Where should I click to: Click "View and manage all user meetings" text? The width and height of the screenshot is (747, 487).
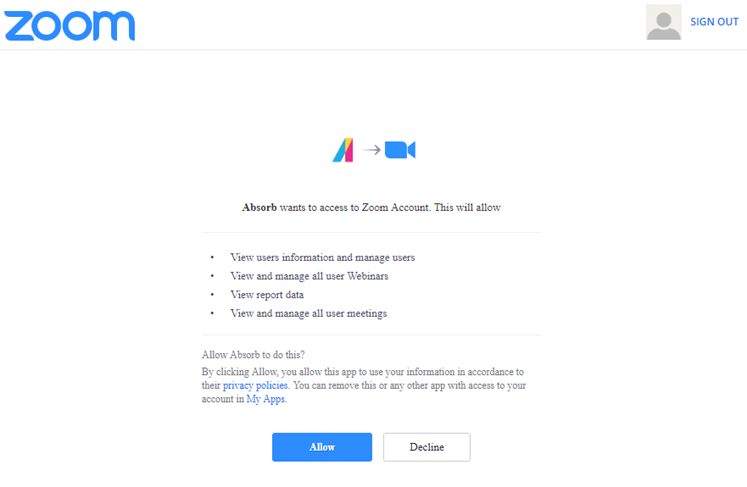[308, 313]
